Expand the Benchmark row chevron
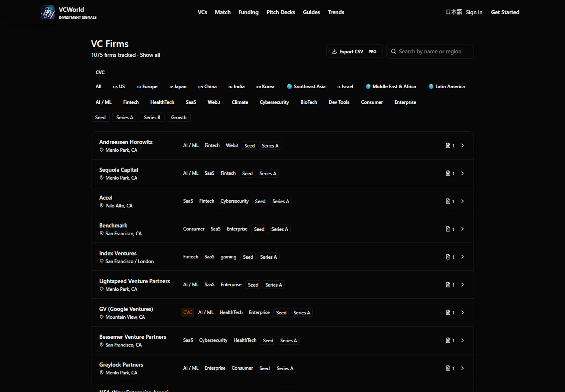This screenshot has height=392, width=565. pyautogui.click(x=463, y=229)
